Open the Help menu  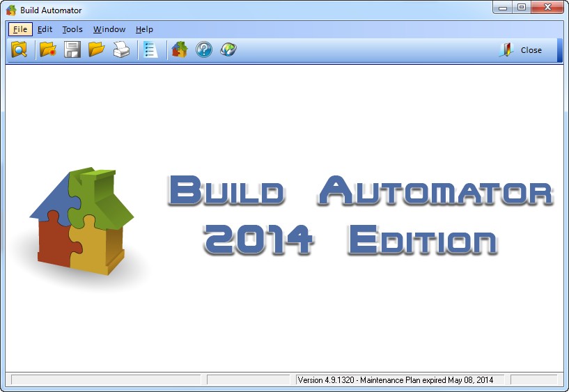[144, 29]
